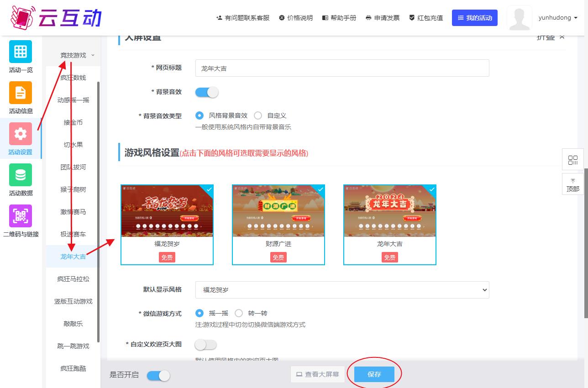588x388 pixels.
Task: Open 红包充值 link
Action: pos(426,18)
